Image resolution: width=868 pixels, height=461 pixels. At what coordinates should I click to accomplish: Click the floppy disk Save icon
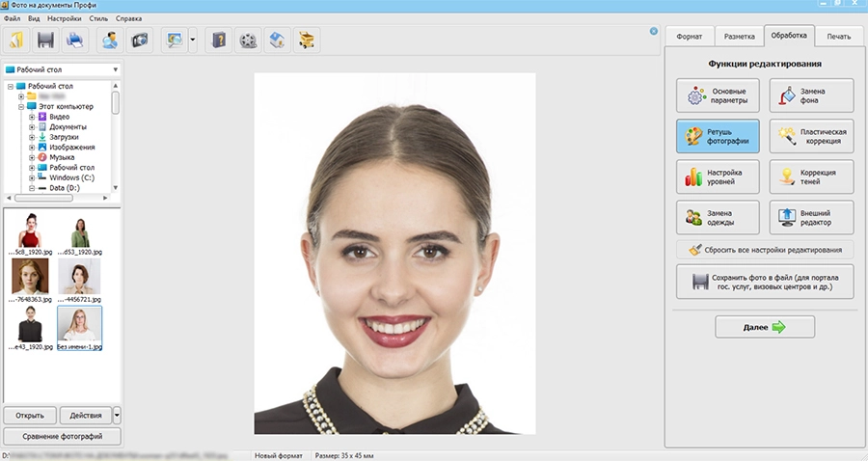(45, 41)
